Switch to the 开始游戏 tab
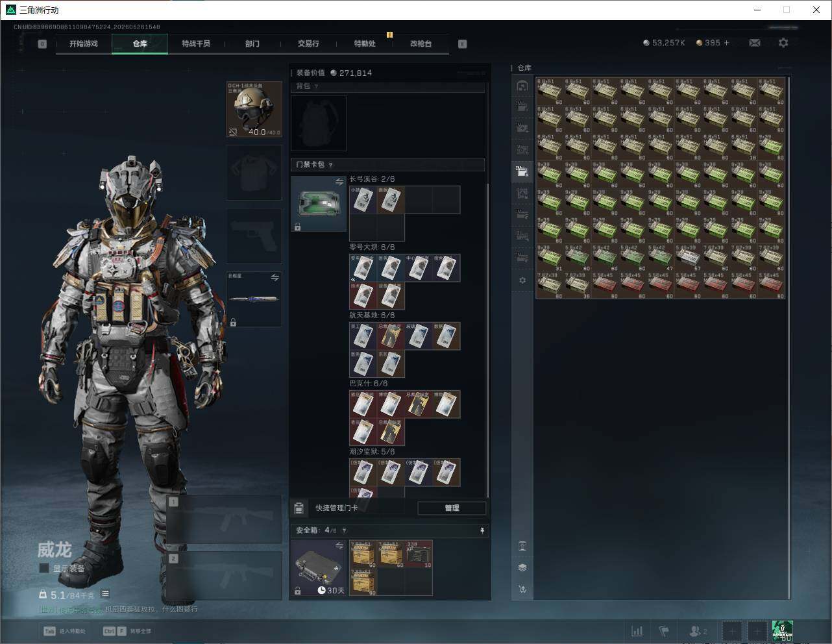This screenshot has height=644, width=832. click(84, 43)
